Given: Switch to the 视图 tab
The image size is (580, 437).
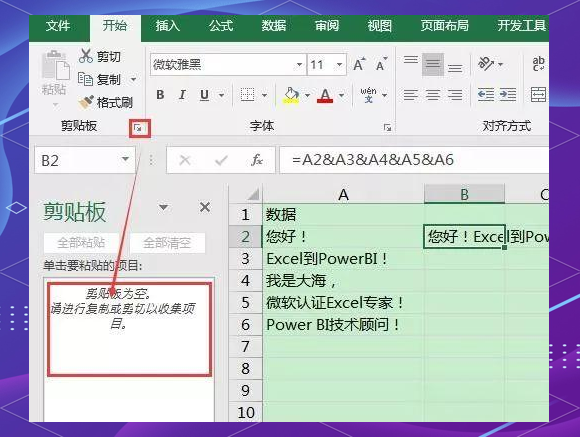Looking at the screenshot, I should point(380,26).
